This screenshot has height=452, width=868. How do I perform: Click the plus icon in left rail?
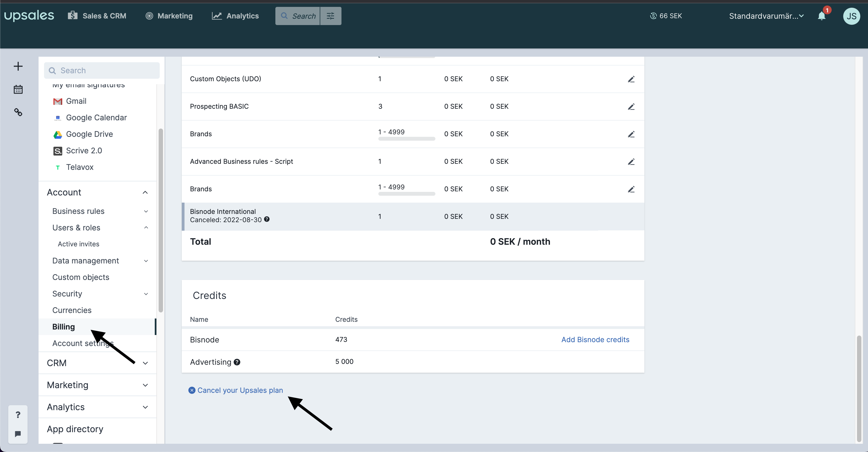pyautogui.click(x=18, y=66)
